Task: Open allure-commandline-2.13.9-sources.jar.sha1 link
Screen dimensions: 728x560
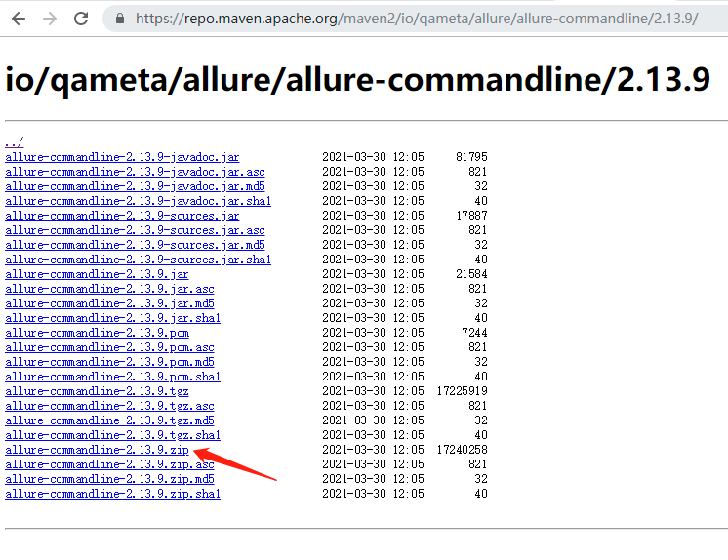Action: click(x=138, y=260)
